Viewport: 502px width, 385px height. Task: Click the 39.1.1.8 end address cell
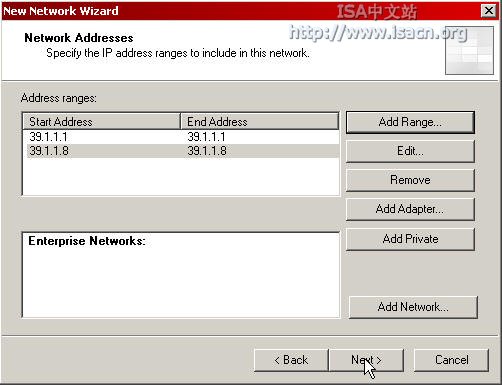[x=207, y=151]
